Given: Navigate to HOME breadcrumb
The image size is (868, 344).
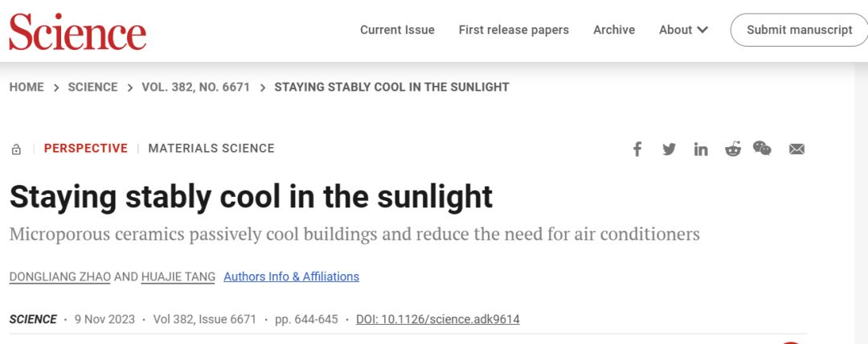Looking at the screenshot, I should 27,87.
